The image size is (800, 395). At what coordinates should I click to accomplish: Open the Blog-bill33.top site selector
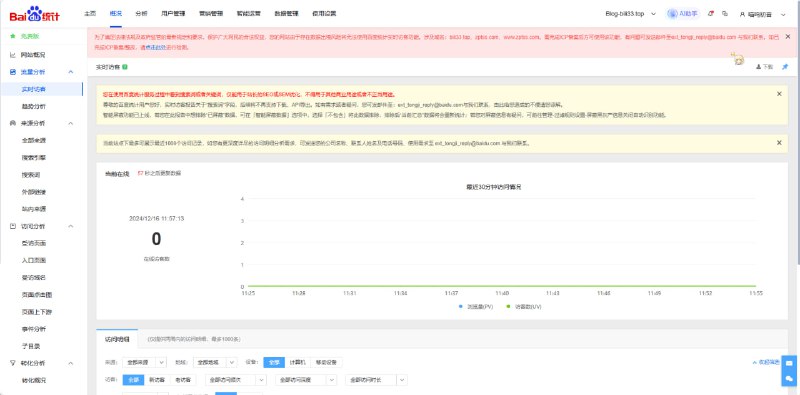(630, 14)
